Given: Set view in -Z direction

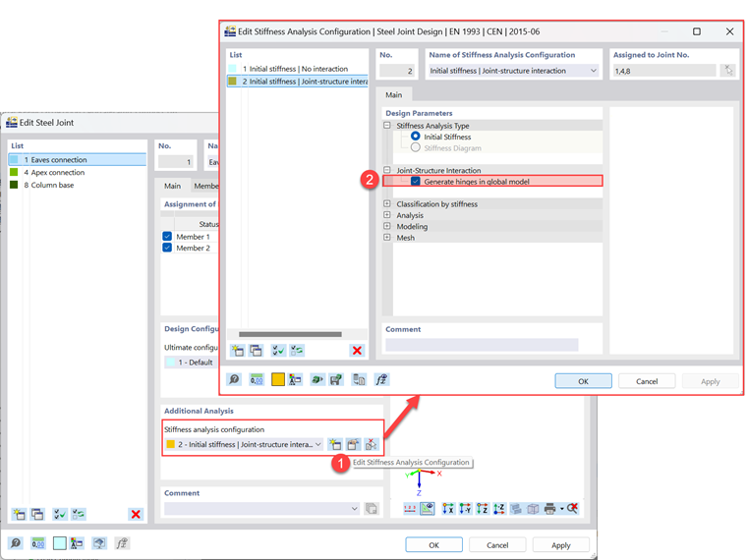Looking at the screenshot, I should 498,509.
